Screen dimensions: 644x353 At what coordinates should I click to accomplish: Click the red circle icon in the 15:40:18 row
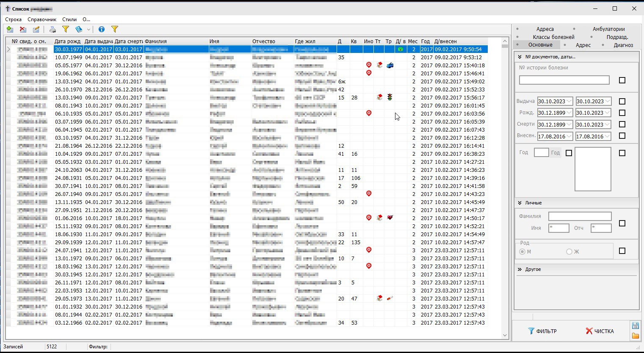click(369, 65)
